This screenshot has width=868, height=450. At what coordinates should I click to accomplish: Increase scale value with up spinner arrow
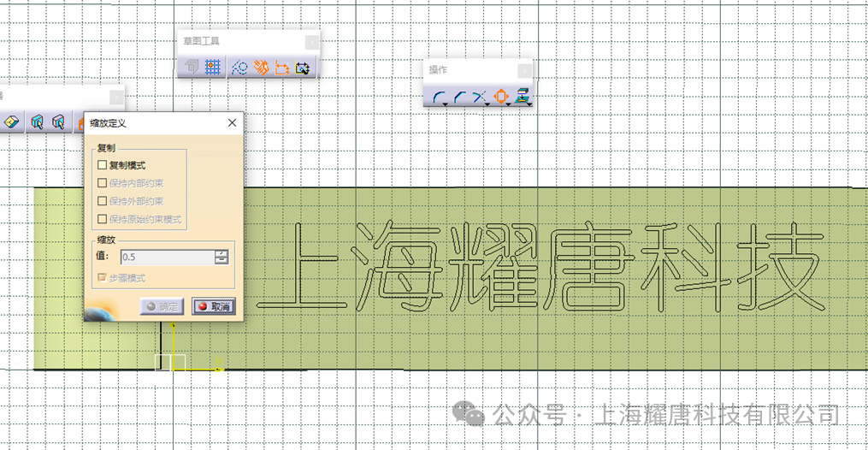click(221, 253)
